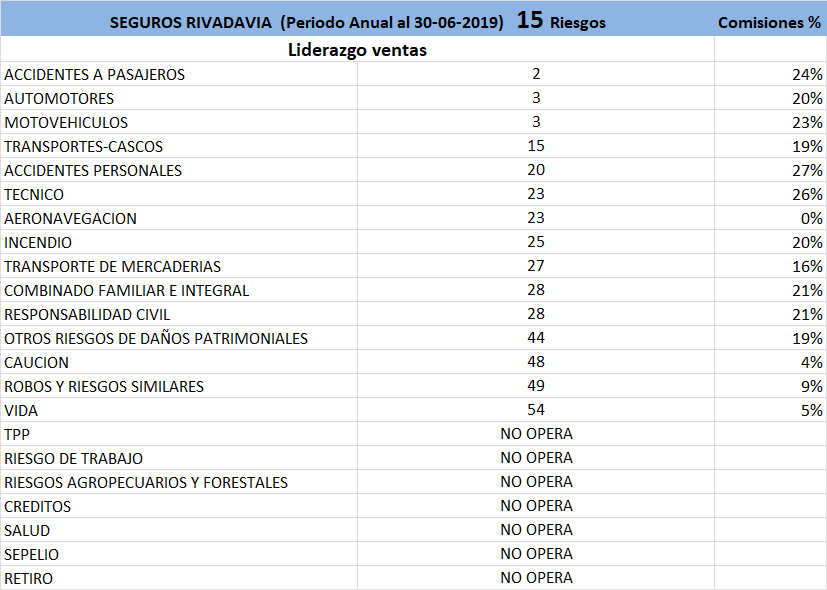The image size is (827, 590).
Task: Select 'NO OPERA' in the RETIRO row
Action: (536, 577)
